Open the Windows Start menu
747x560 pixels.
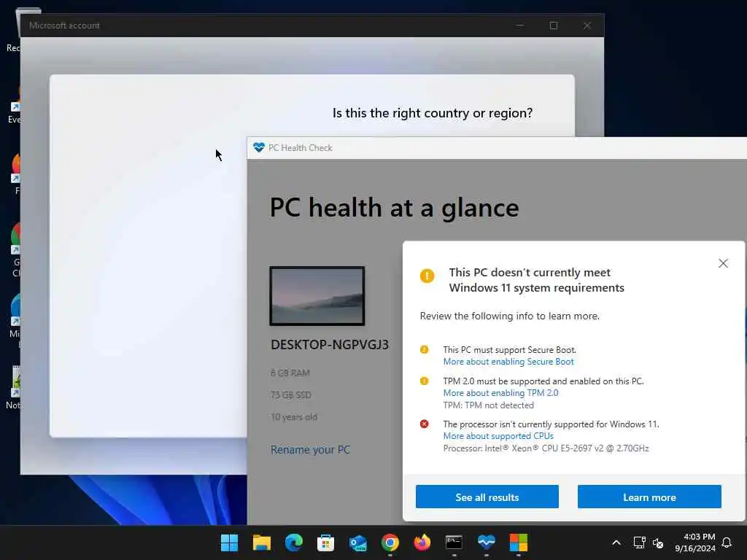(229, 542)
